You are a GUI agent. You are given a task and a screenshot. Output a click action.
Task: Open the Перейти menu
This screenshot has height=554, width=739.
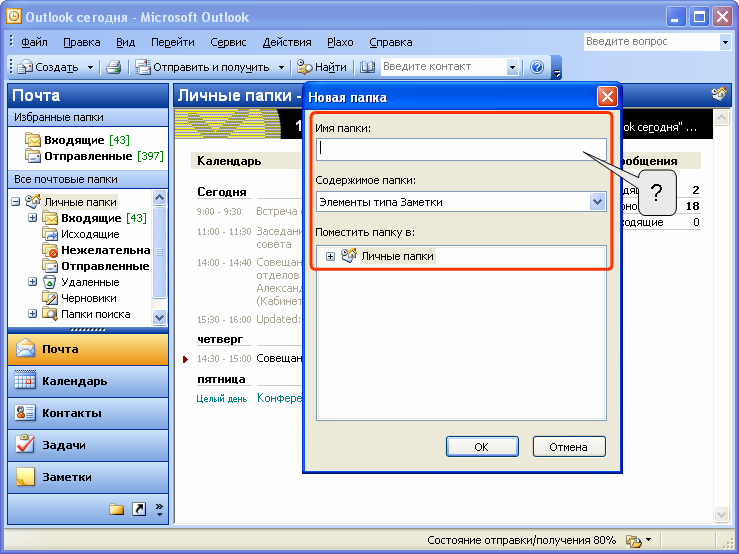click(x=172, y=42)
